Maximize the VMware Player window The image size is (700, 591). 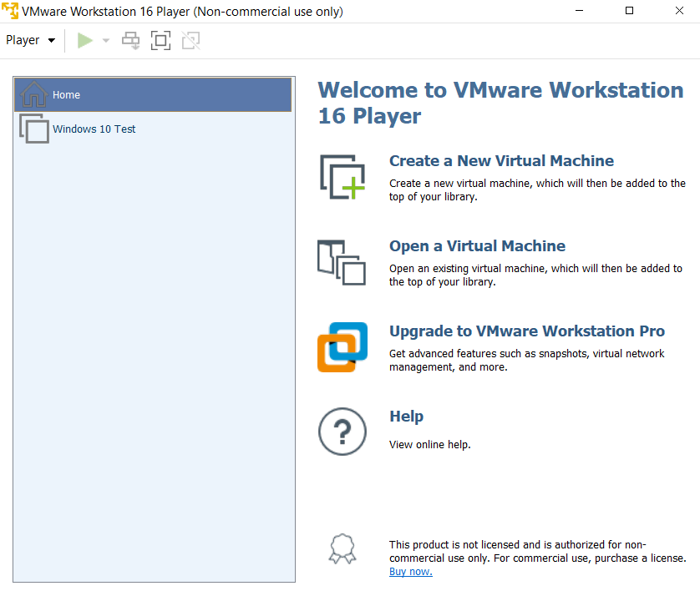[630, 11]
